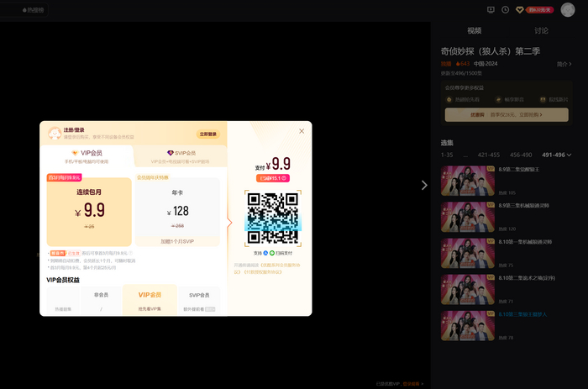Expand the 简介 description
The height and width of the screenshot is (389, 588).
pyautogui.click(x=564, y=64)
